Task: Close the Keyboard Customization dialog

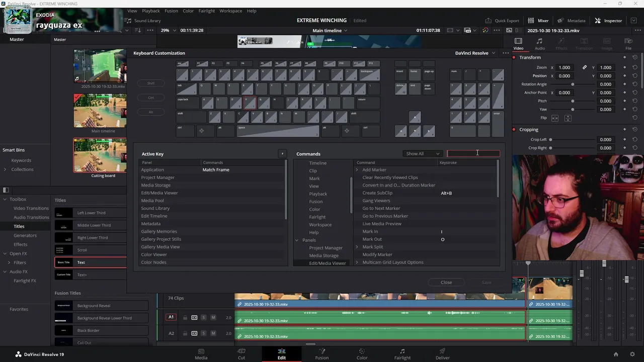Action: point(446,282)
